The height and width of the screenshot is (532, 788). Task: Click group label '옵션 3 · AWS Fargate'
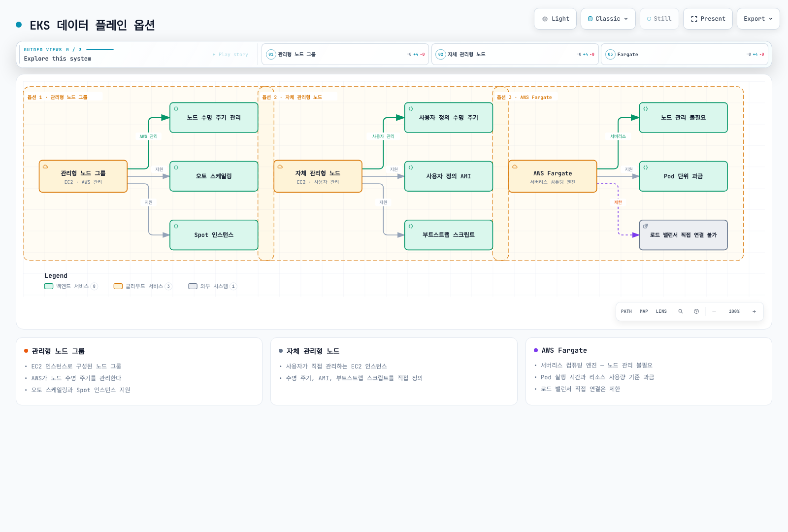525,98
